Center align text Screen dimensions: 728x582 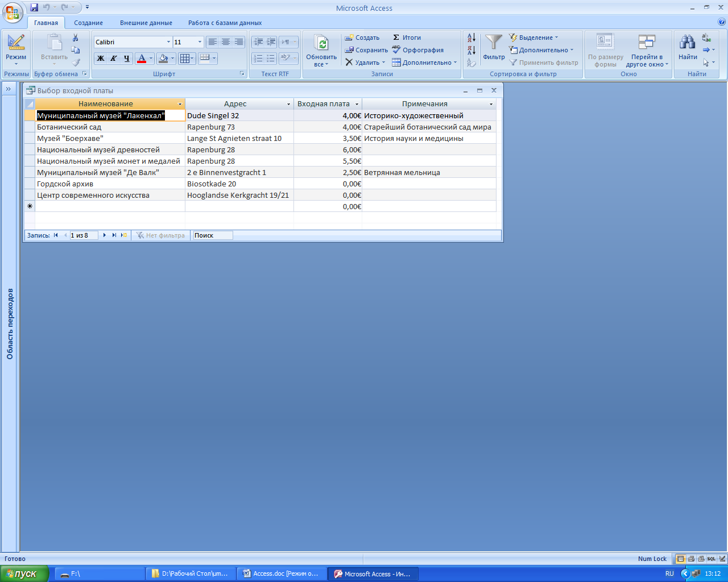(225, 42)
